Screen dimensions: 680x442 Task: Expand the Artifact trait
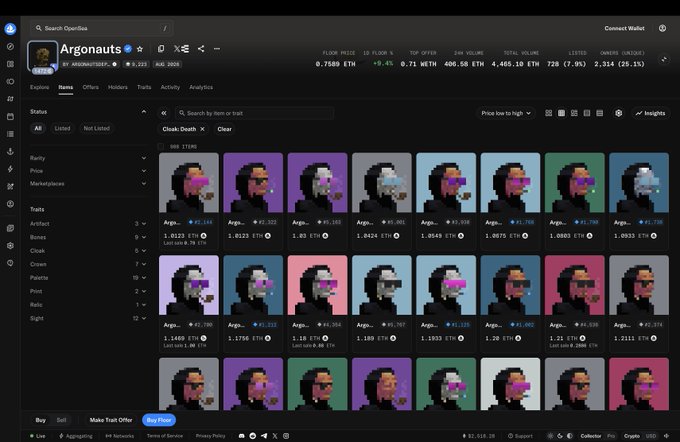coord(87,224)
